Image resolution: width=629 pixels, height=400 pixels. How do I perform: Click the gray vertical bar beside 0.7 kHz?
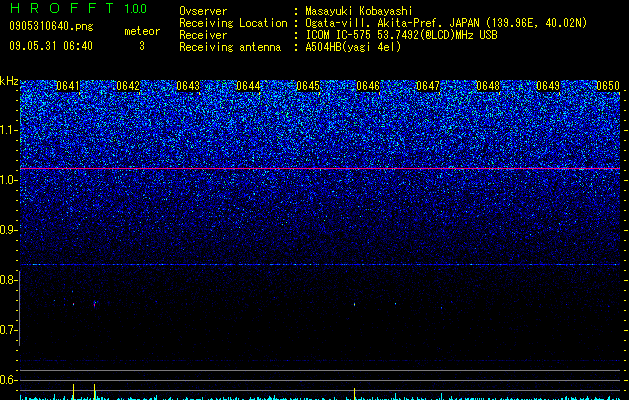tap(20, 308)
